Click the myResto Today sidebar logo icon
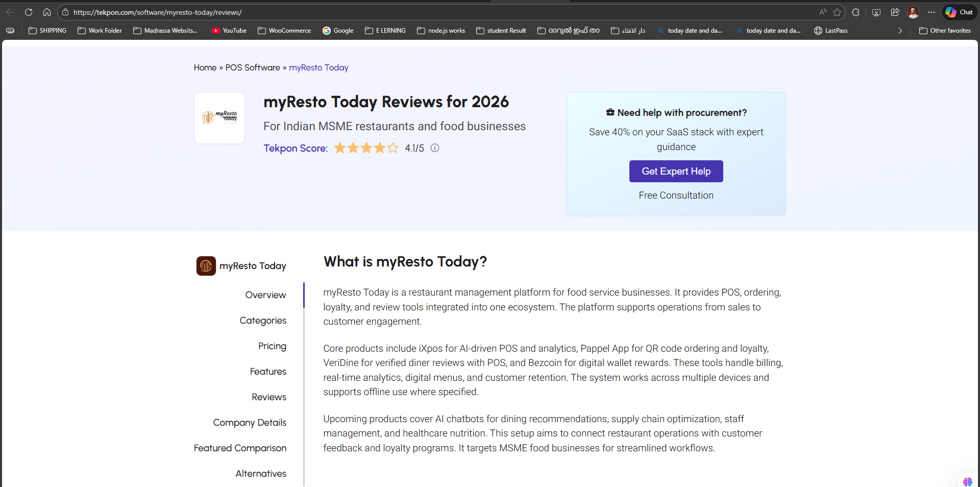 206,266
